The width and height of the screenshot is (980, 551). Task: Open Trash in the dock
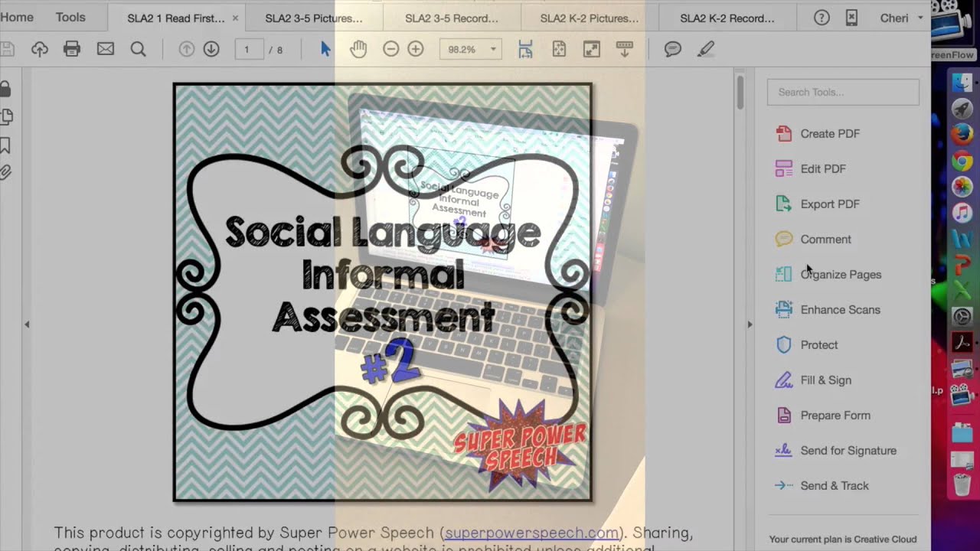pyautogui.click(x=962, y=484)
